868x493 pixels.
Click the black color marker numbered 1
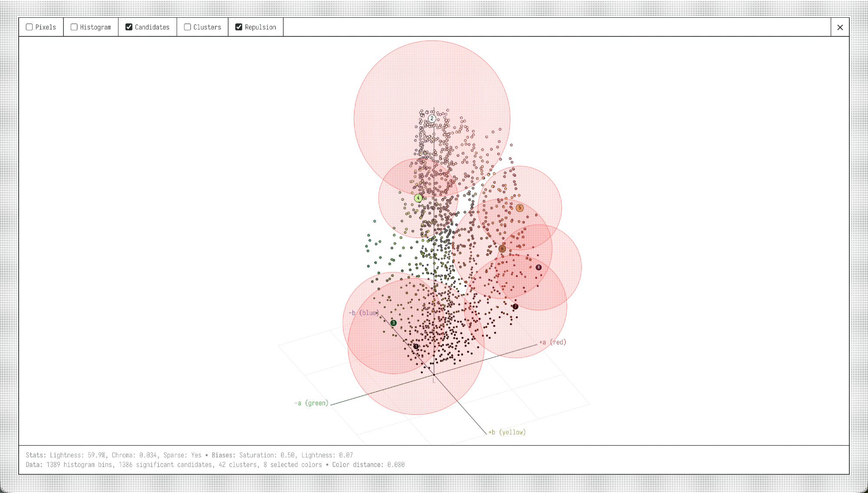click(x=416, y=346)
